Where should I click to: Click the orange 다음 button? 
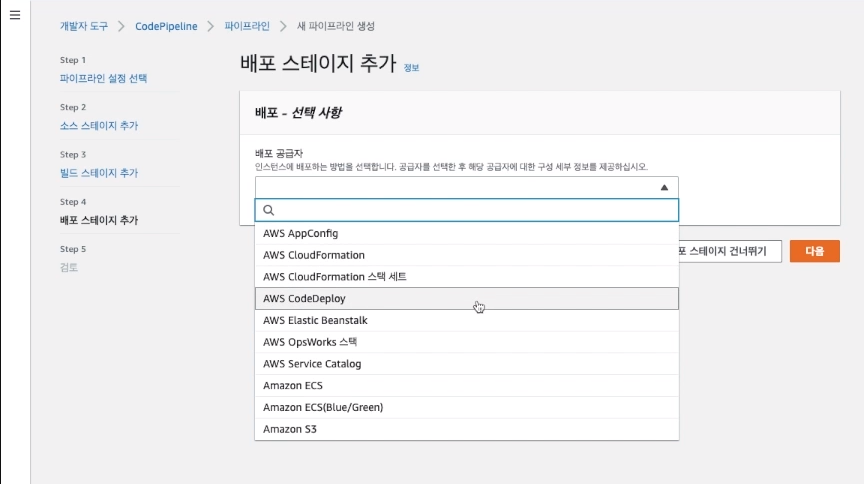[x=814, y=251]
